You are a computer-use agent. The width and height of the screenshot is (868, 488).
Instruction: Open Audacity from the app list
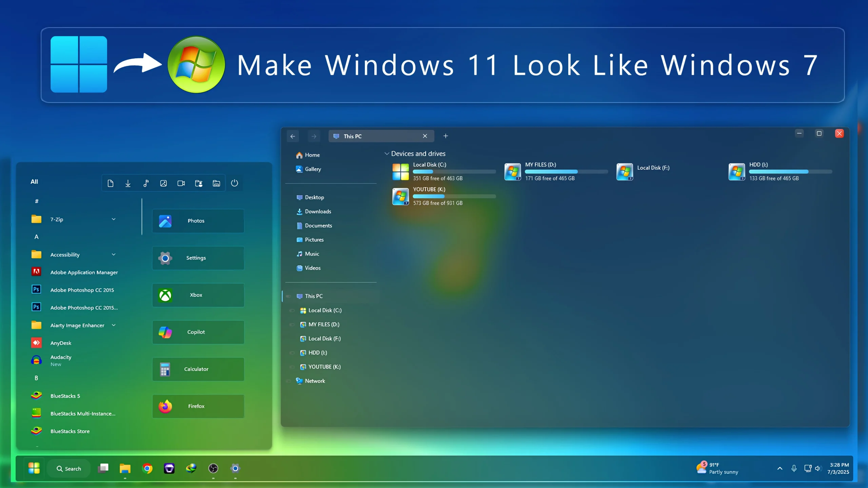point(51,360)
